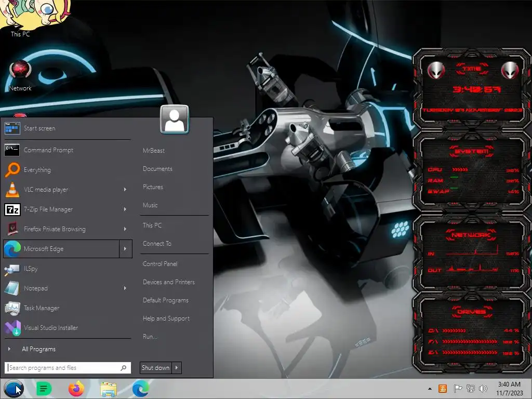Open Help and Support
The width and height of the screenshot is (532, 399).
click(x=166, y=318)
